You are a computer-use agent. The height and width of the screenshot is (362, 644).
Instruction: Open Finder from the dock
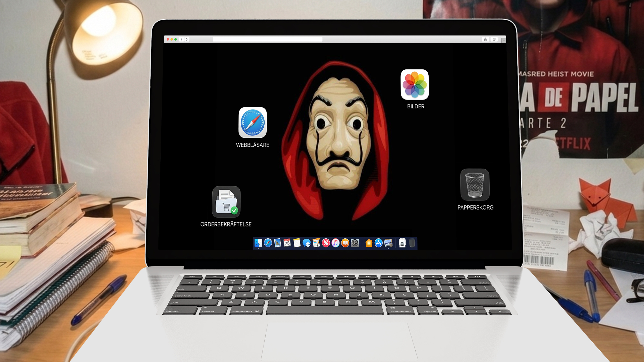(x=258, y=243)
